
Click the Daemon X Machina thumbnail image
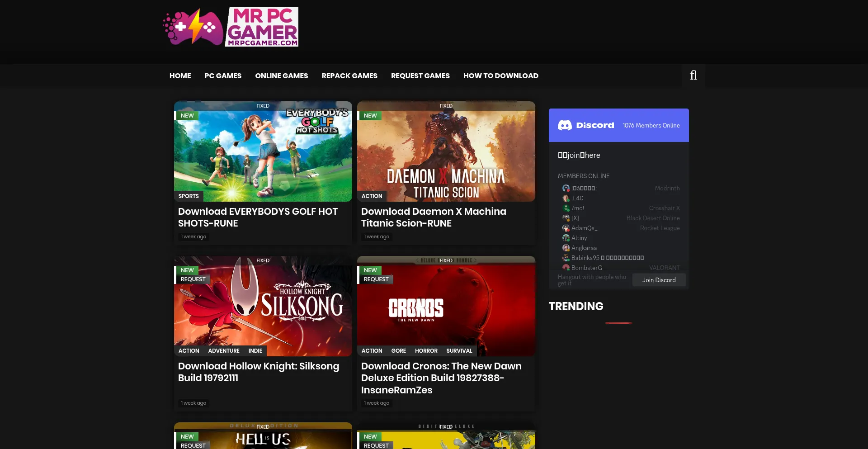pyautogui.click(x=446, y=151)
